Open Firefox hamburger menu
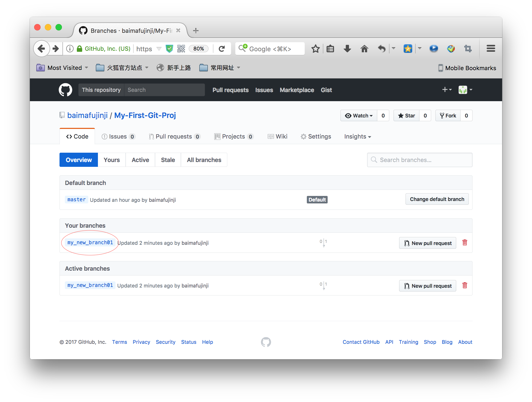The width and height of the screenshot is (532, 402). click(x=491, y=49)
